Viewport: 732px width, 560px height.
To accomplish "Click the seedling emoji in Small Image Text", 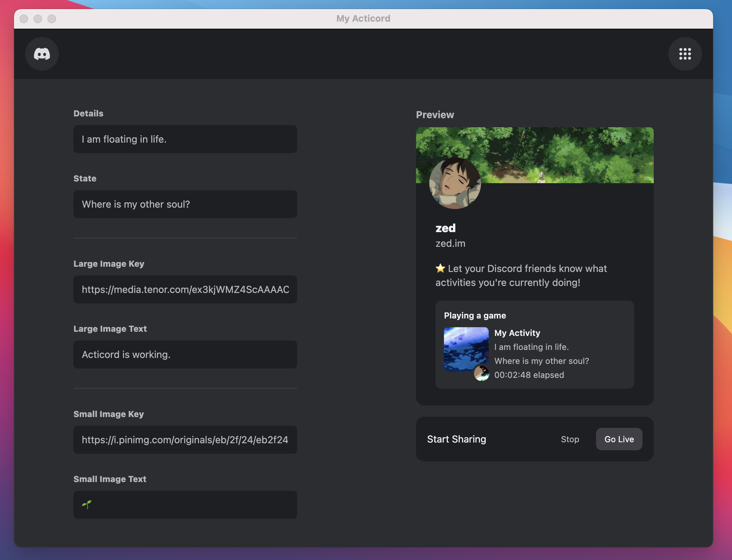I will [x=86, y=504].
